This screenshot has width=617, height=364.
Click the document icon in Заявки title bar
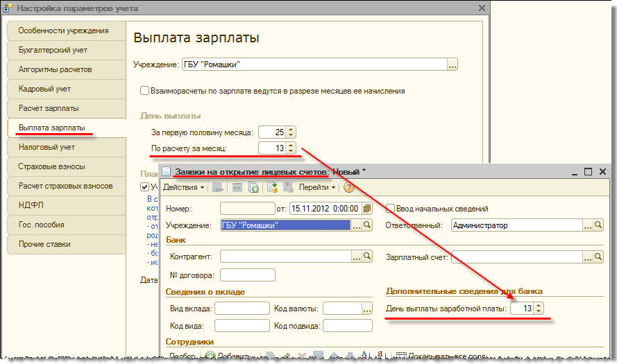tap(166, 171)
